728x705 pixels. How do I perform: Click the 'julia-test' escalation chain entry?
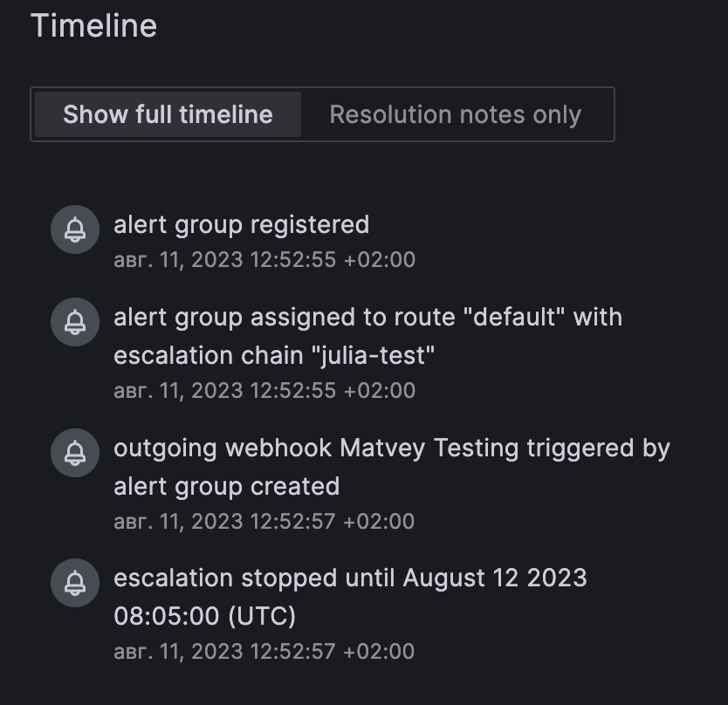click(368, 336)
